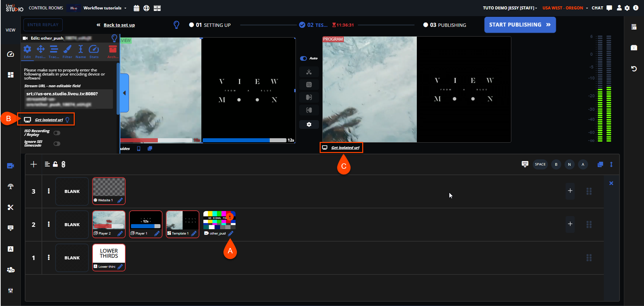Click Get isolated url in edit panel

coord(49,120)
